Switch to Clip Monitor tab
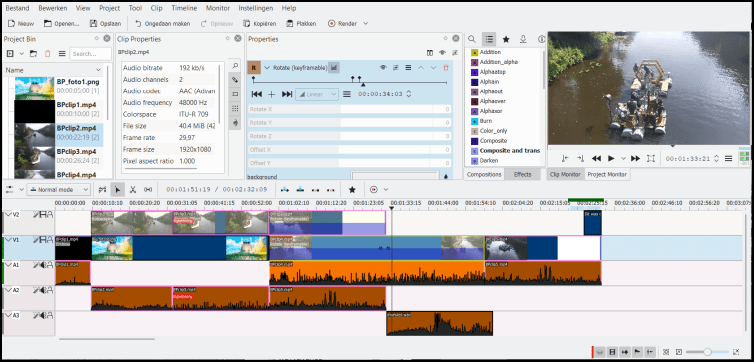754x362 pixels. tap(566, 175)
